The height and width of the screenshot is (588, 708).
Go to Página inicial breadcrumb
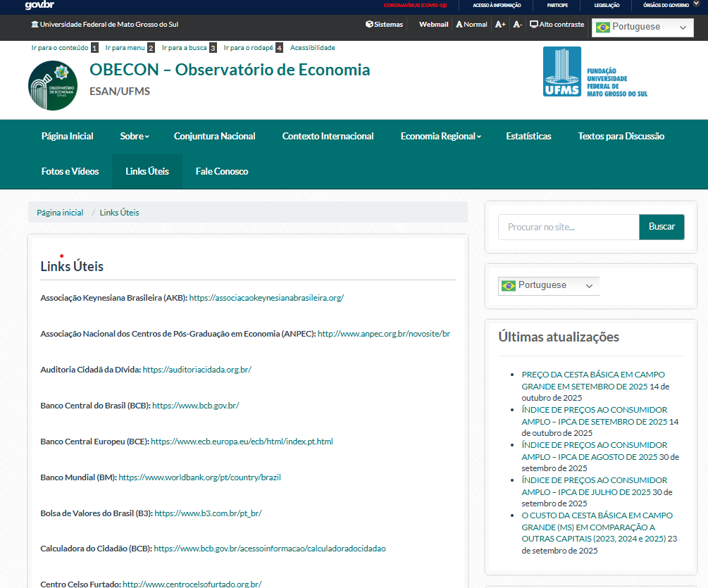pos(60,213)
